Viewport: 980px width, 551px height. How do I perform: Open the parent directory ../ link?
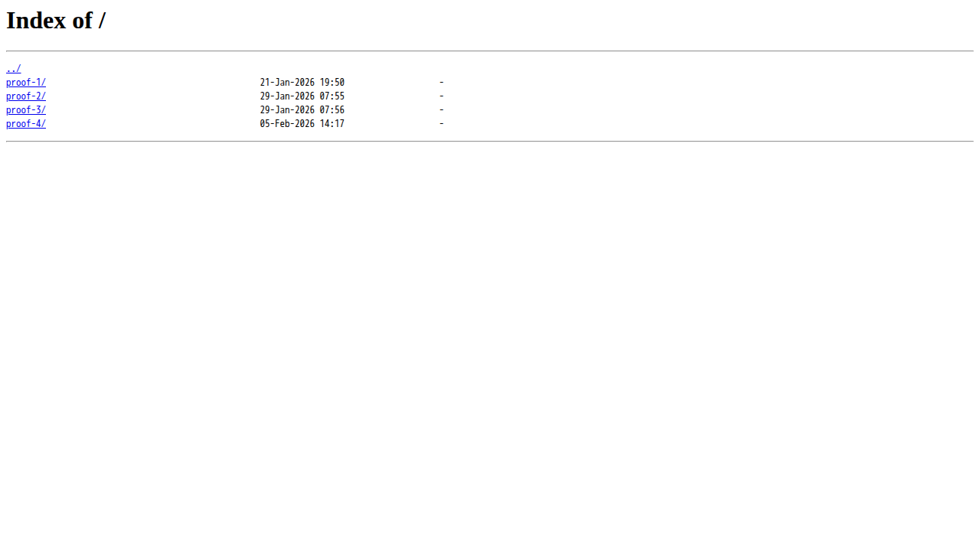tap(13, 69)
